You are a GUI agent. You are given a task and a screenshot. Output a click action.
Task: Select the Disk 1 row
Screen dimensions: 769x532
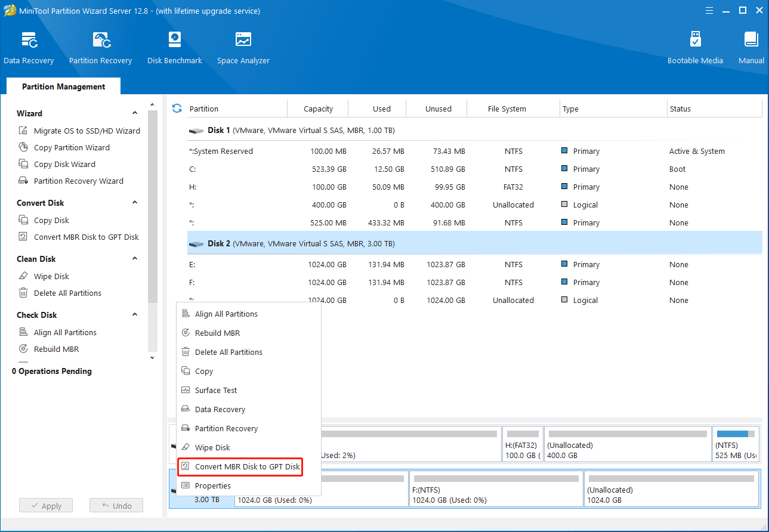pos(474,130)
